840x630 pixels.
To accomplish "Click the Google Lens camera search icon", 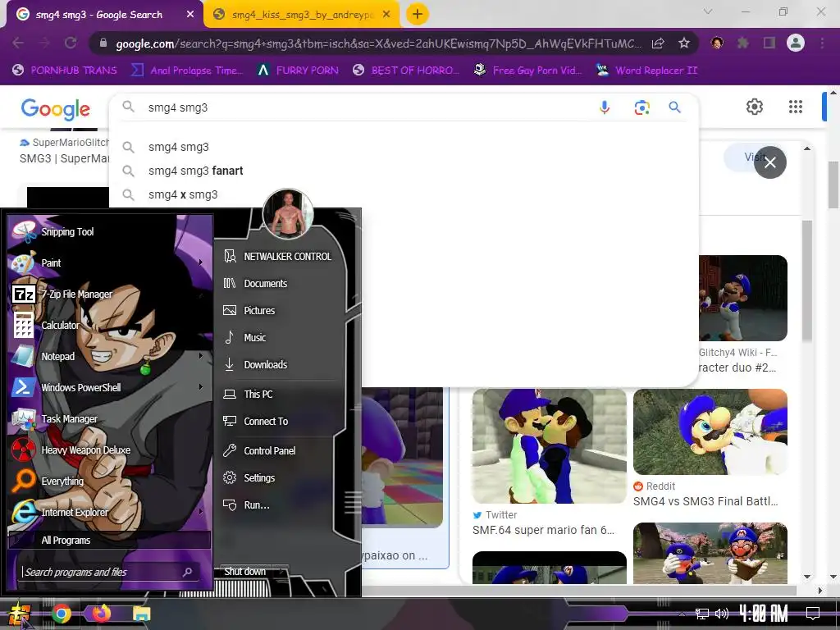I will [x=641, y=107].
